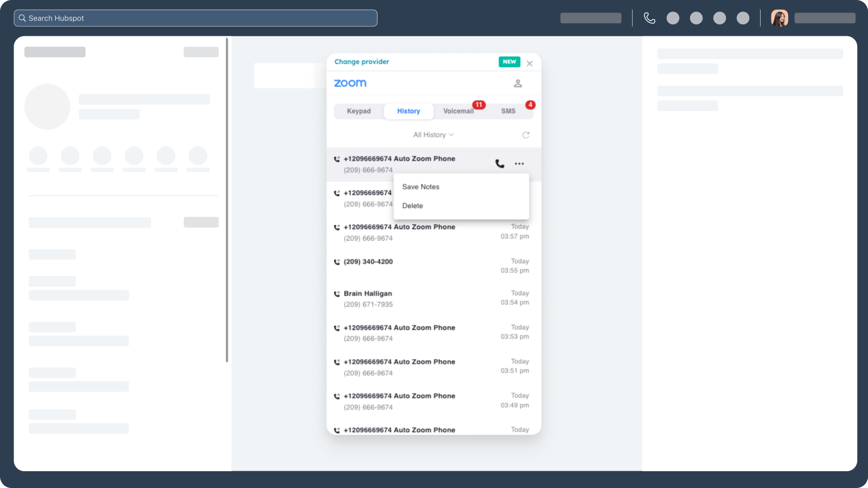Select the (209) 340-4200 call entry
The width and height of the screenshot is (868, 488).
point(433,266)
